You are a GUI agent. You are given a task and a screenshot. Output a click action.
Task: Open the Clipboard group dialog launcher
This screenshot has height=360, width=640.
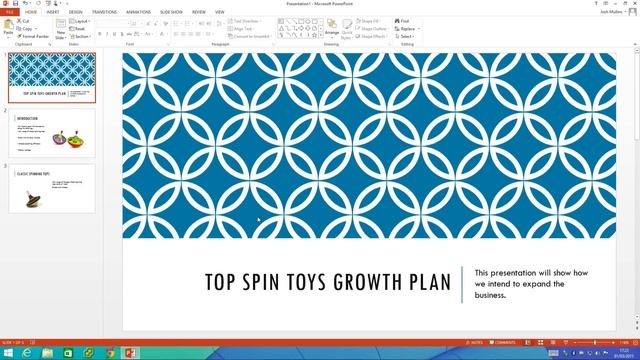click(50, 44)
